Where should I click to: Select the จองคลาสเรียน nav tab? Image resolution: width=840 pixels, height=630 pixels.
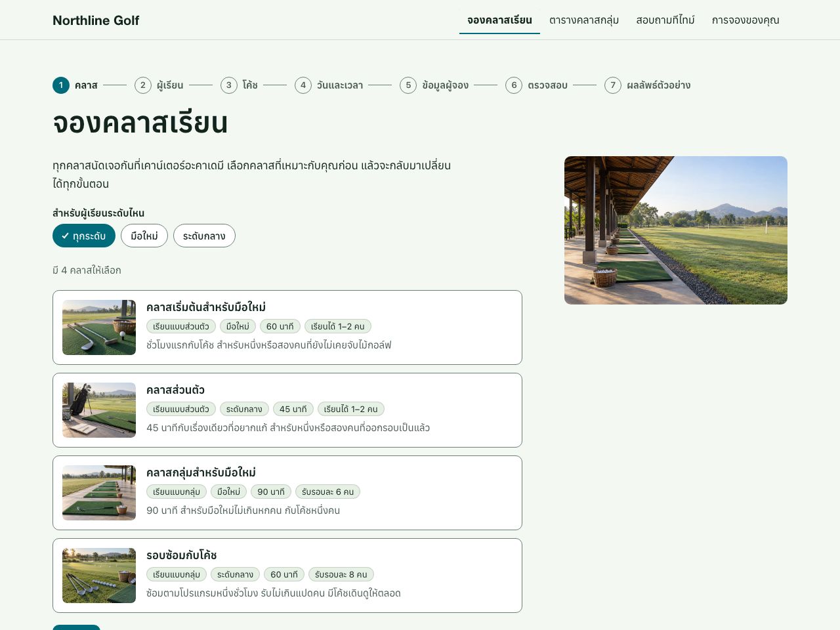point(499,20)
